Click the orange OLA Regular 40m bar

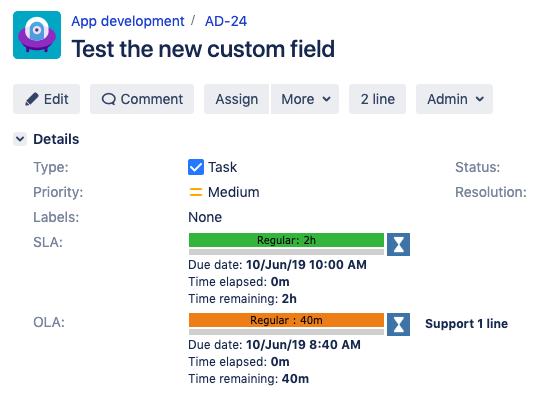[286, 320]
